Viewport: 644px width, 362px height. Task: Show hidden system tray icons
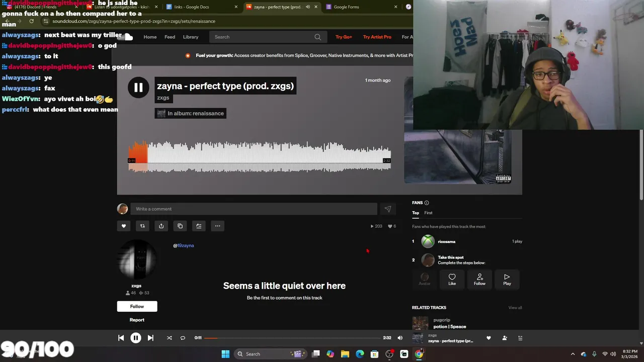pyautogui.click(x=573, y=354)
